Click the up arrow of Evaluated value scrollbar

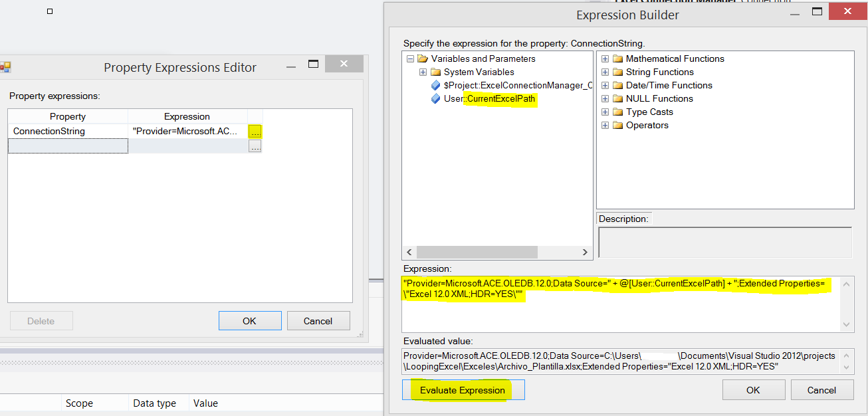(x=847, y=356)
